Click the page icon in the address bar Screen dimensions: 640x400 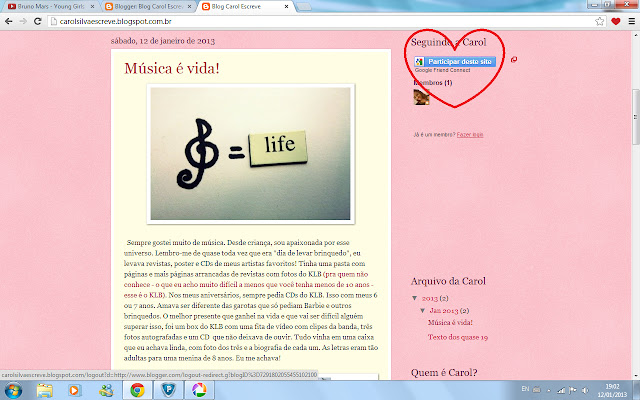coord(53,21)
